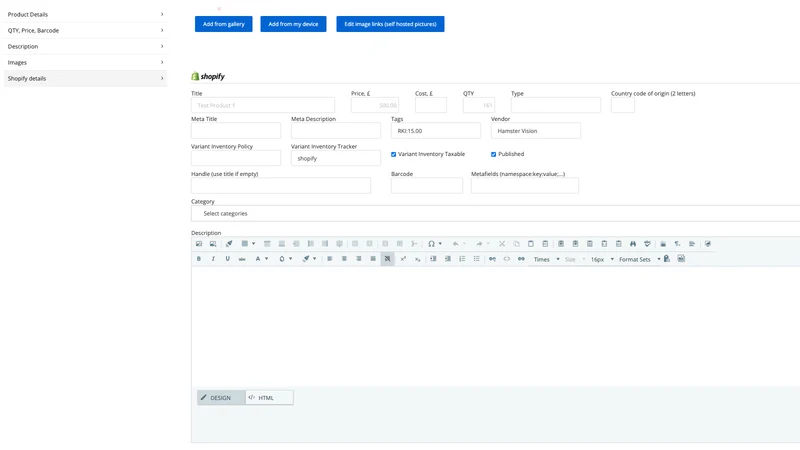Image resolution: width=800 pixels, height=450 pixels.
Task: Open the Select categories dropdown
Action: click(495, 213)
